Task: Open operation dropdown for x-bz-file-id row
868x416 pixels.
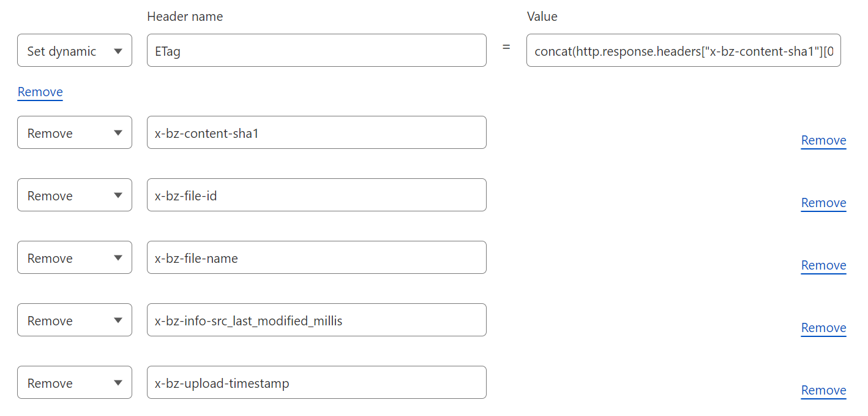Action: tap(74, 195)
